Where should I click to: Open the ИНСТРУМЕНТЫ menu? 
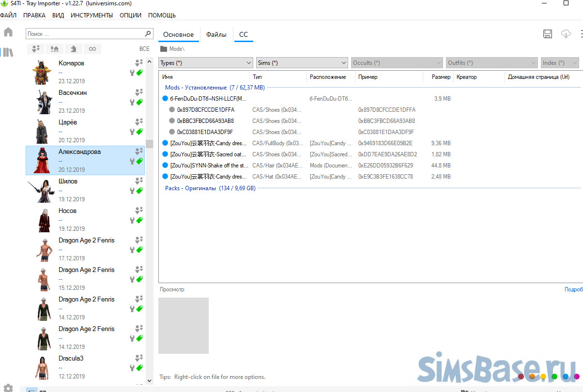point(92,15)
